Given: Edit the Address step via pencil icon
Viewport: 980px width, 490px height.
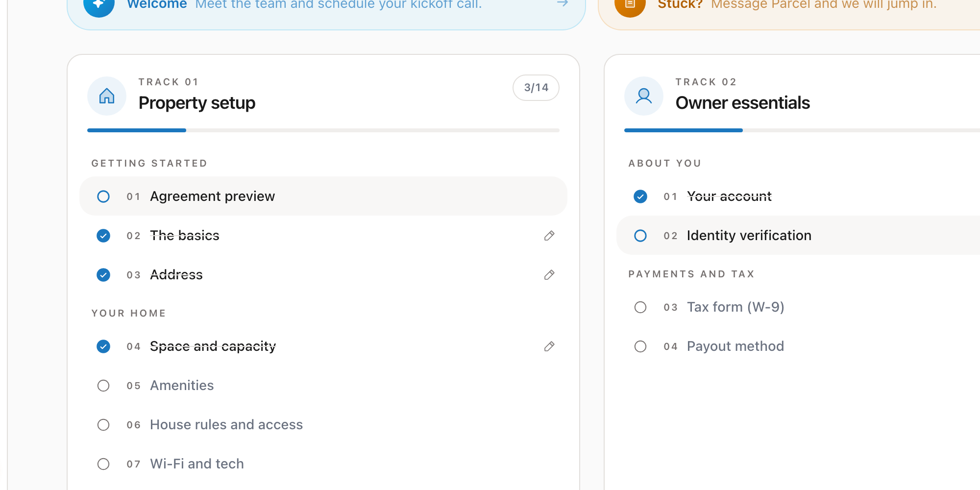Looking at the screenshot, I should tap(549, 275).
